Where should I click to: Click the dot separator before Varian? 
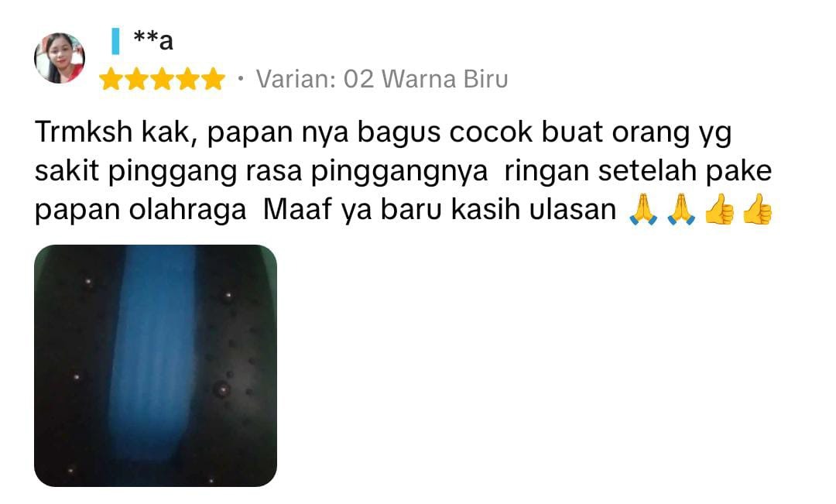coord(241,79)
